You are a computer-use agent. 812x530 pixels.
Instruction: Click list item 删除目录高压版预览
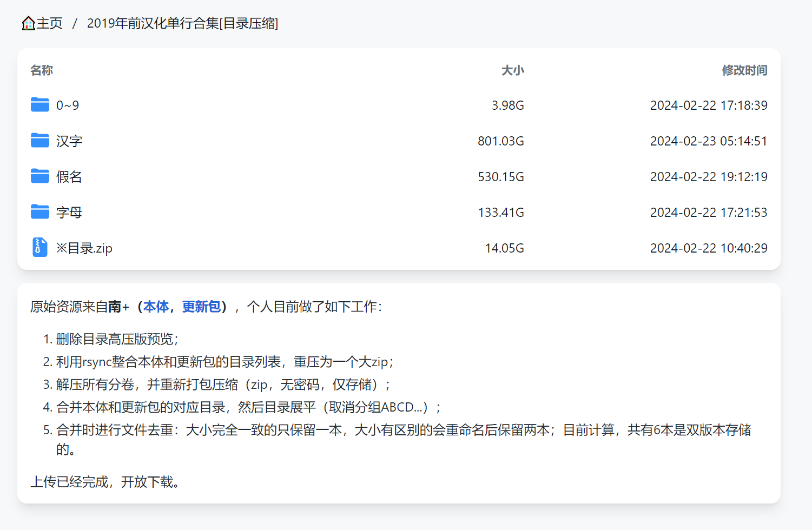coord(117,339)
